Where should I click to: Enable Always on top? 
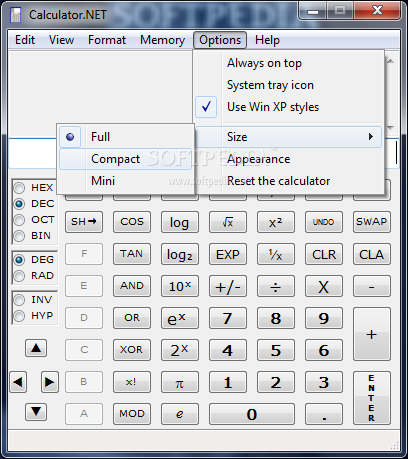coord(288,63)
